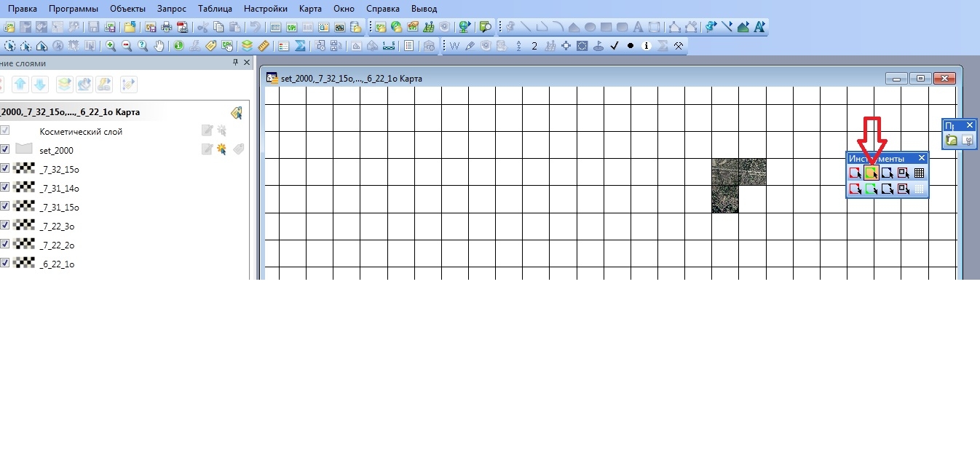Activate the Grabber hand pan tool
Image resolution: width=980 pixels, height=472 pixels.
[x=159, y=45]
